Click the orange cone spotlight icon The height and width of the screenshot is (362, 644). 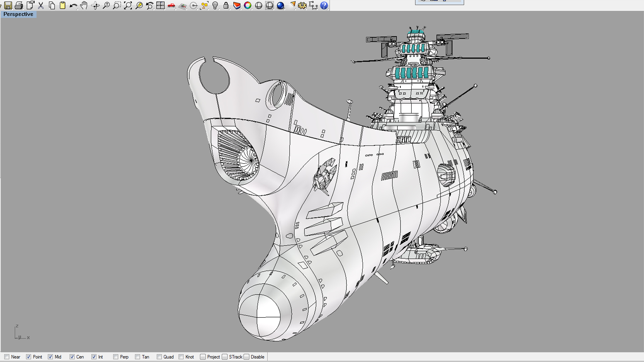(x=292, y=5)
